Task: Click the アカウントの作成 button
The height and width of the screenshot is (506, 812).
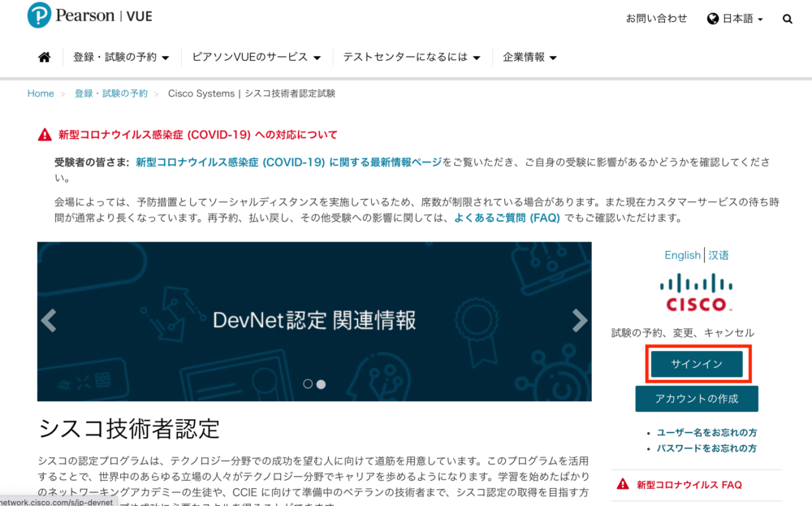Action: coord(697,399)
